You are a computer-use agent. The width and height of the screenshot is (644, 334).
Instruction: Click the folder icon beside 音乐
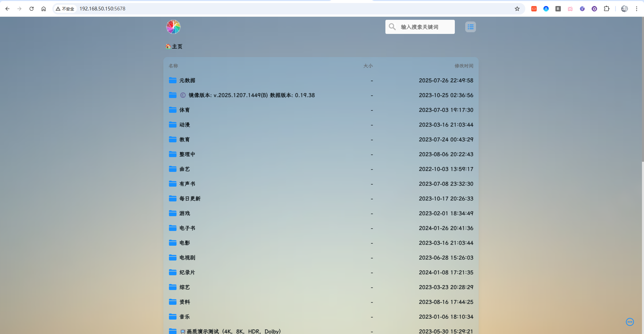point(173,317)
